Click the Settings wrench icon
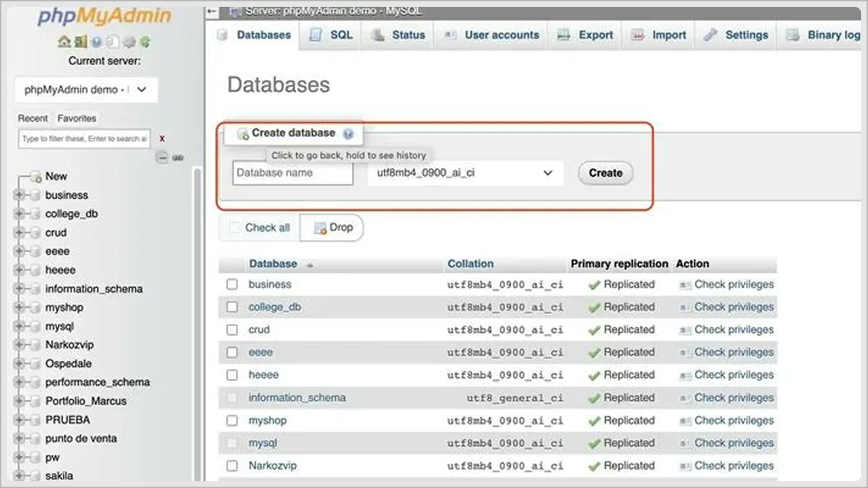 710,35
